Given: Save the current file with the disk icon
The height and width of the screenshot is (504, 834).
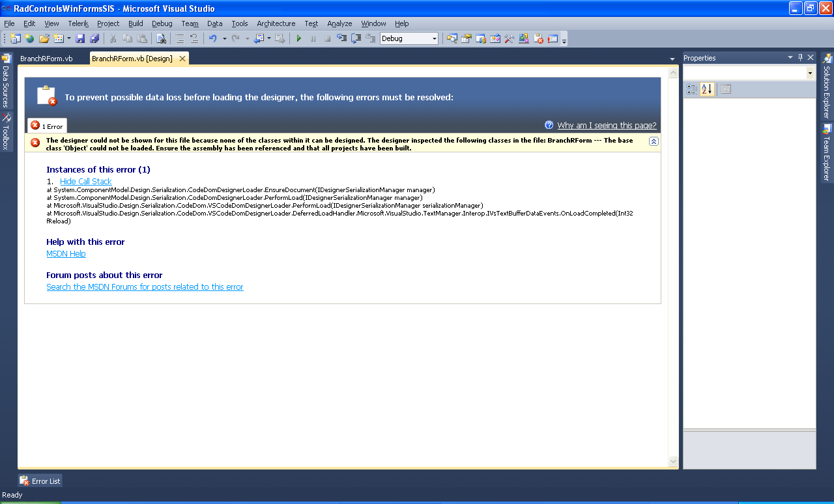Looking at the screenshot, I should point(80,38).
